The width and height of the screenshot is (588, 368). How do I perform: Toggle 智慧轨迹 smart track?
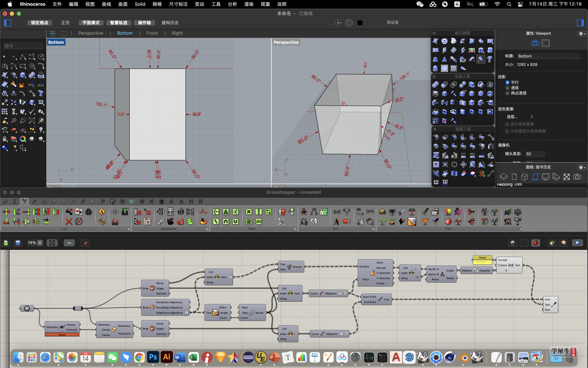(119, 23)
